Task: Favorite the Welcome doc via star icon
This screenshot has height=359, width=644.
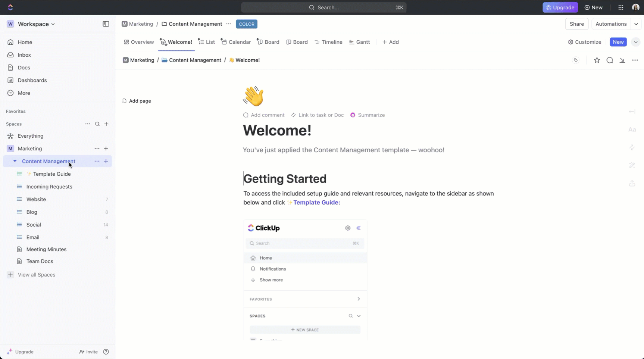Action: click(597, 60)
